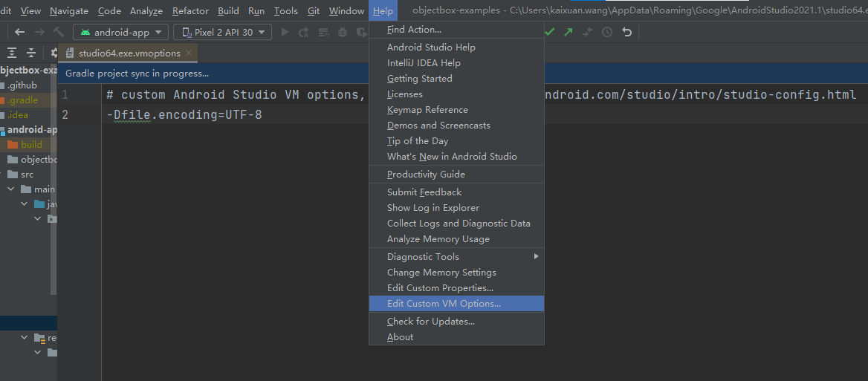Image resolution: width=868 pixels, height=381 pixels.
Task: Click the Forward navigation arrow icon
Action: (x=39, y=32)
